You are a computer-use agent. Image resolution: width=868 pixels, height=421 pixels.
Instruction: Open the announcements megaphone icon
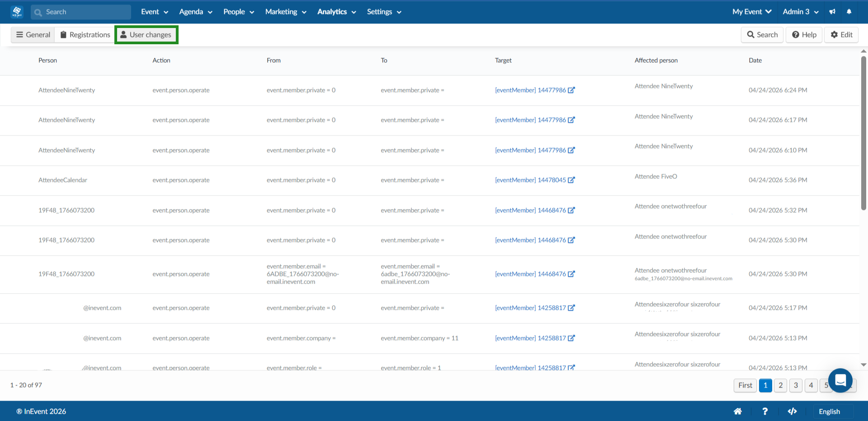pos(832,12)
